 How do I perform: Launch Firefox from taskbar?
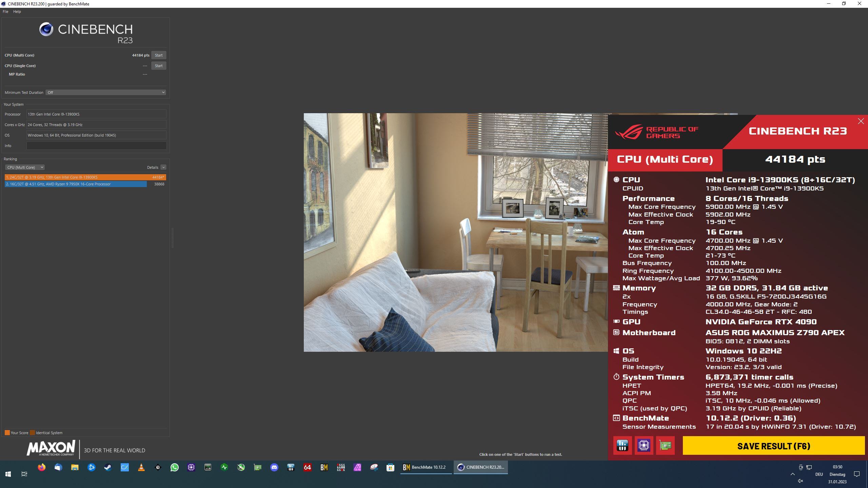42,468
